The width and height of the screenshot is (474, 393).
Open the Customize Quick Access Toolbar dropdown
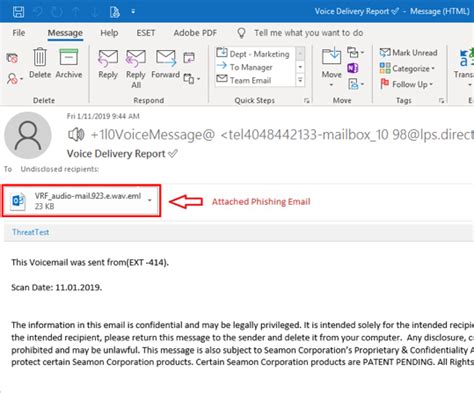(x=133, y=12)
